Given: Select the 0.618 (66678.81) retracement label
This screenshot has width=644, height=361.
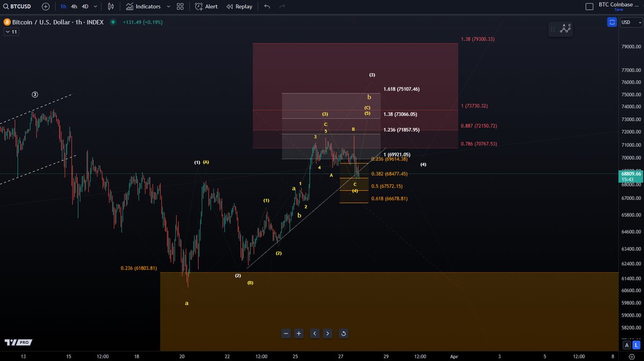Looking at the screenshot, I should coord(389,199).
